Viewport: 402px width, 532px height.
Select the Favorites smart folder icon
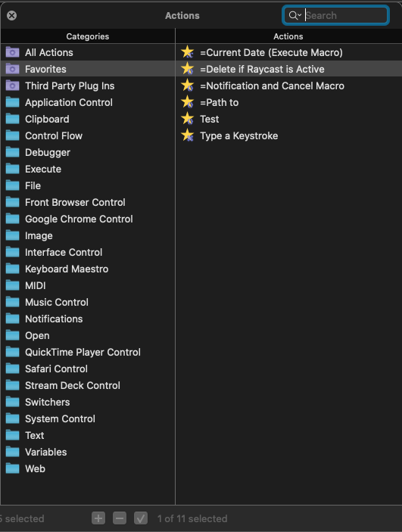pos(13,69)
